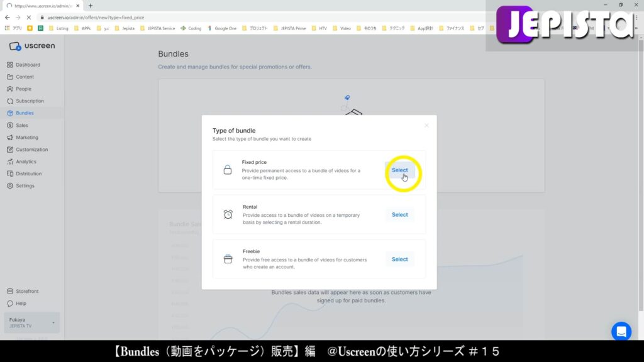644x362 pixels.
Task: Open the Help icon in sidebar
Action: point(10,304)
